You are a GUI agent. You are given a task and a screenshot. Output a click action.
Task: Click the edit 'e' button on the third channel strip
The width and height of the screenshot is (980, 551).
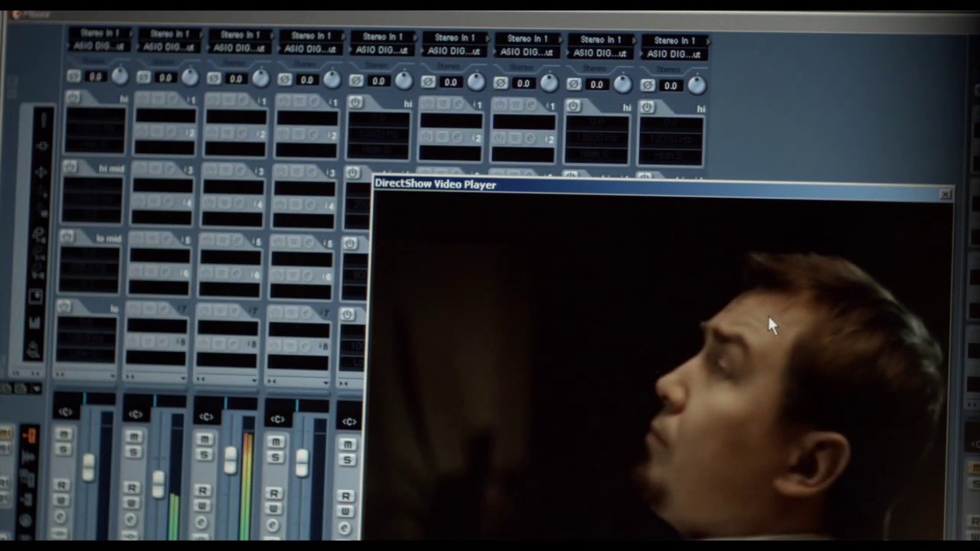tap(203, 523)
